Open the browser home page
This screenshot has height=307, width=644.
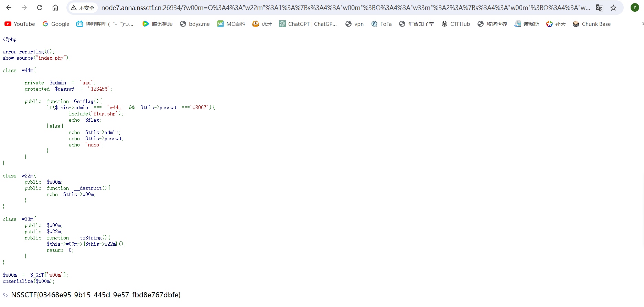pyautogui.click(x=55, y=8)
